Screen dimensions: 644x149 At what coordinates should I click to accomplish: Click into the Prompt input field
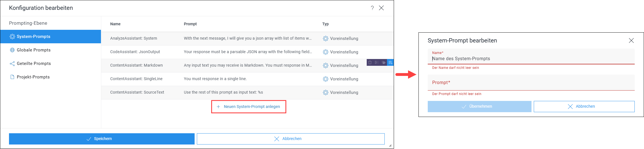click(531, 83)
